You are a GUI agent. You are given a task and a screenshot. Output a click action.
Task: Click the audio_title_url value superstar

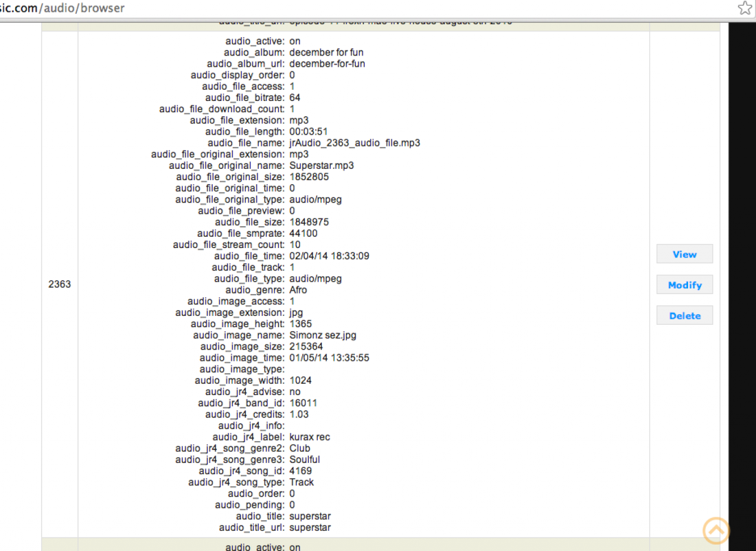click(310, 527)
